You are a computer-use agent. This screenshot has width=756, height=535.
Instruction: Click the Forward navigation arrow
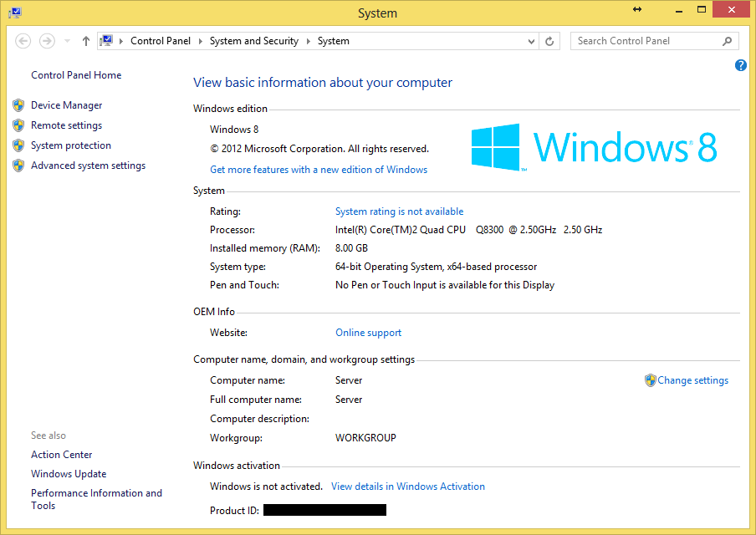pos(47,41)
